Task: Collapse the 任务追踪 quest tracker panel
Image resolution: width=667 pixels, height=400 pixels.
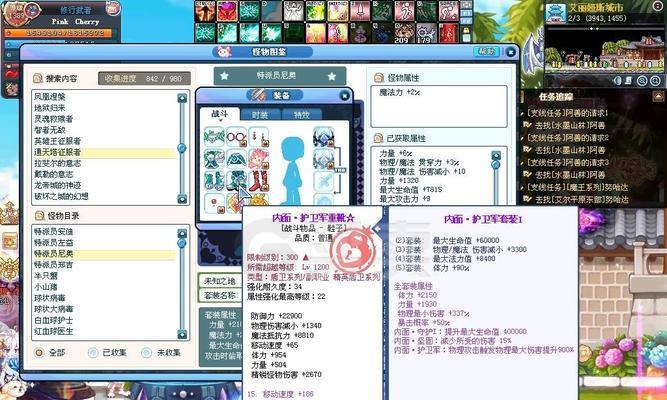Action: click(658, 97)
